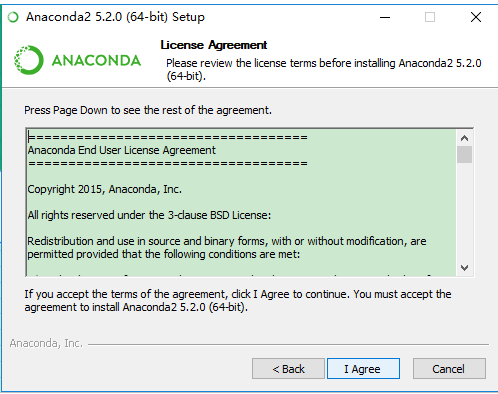Click the license scrollbar thumb

pyautogui.click(x=464, y=154)
